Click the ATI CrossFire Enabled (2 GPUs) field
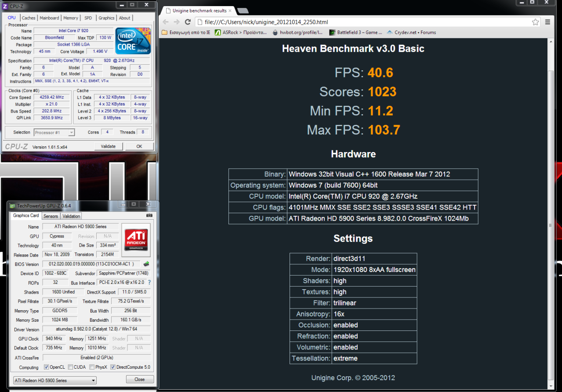This screenshot has width=562, height=392. coord(97,358)
